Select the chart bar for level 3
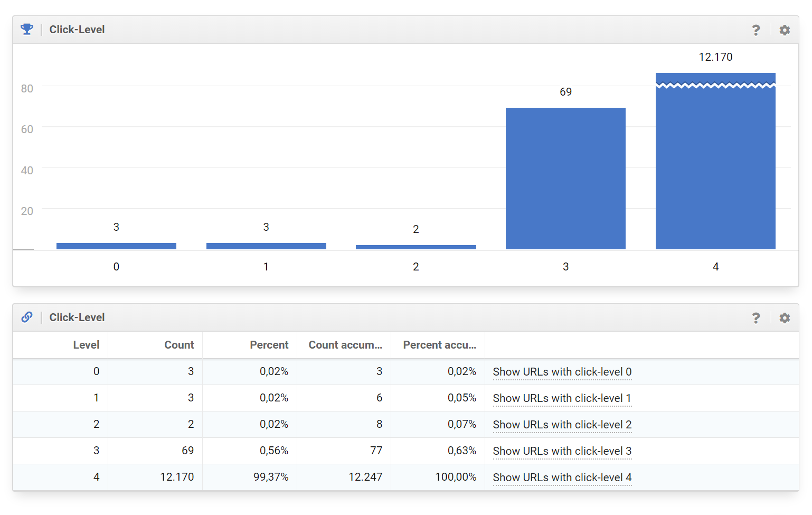The width and height of the screenshot is (812, 515). pos(565,179)
